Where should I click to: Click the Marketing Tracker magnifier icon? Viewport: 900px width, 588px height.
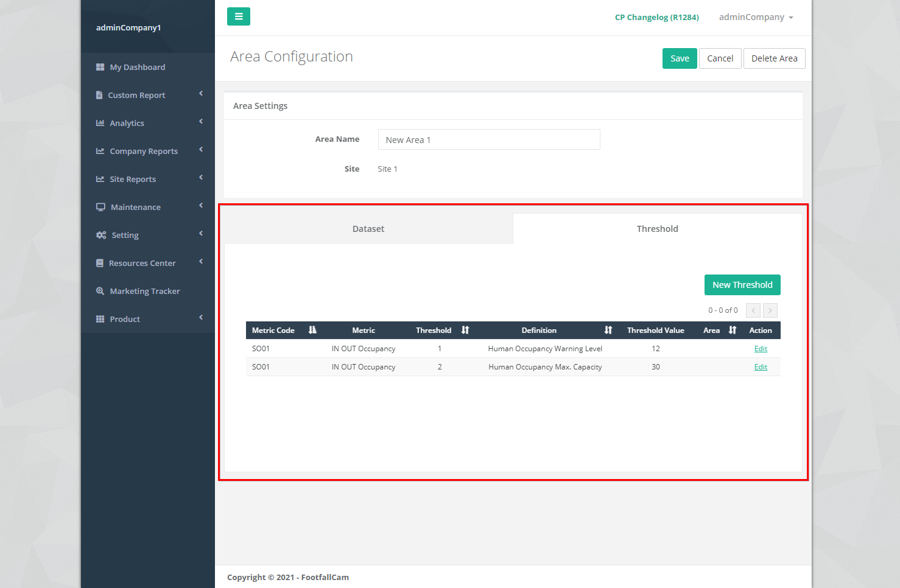tap(100, 291)
